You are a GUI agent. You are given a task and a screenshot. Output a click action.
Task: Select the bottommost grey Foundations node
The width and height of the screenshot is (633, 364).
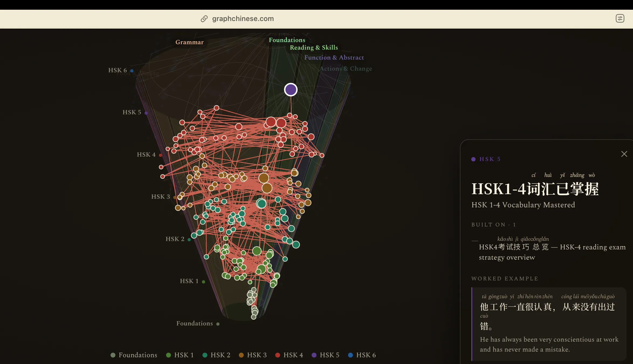click(253, 317)
